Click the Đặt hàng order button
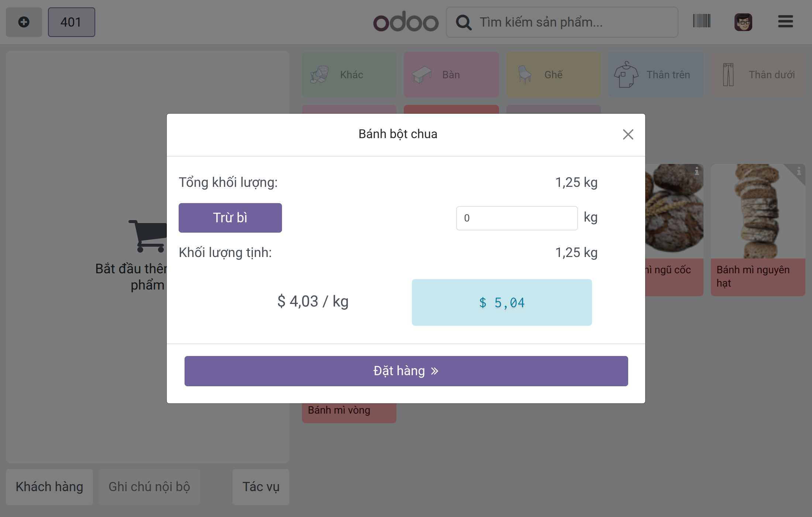This screenshot has width=812, height=517. (x=406, y=371)
